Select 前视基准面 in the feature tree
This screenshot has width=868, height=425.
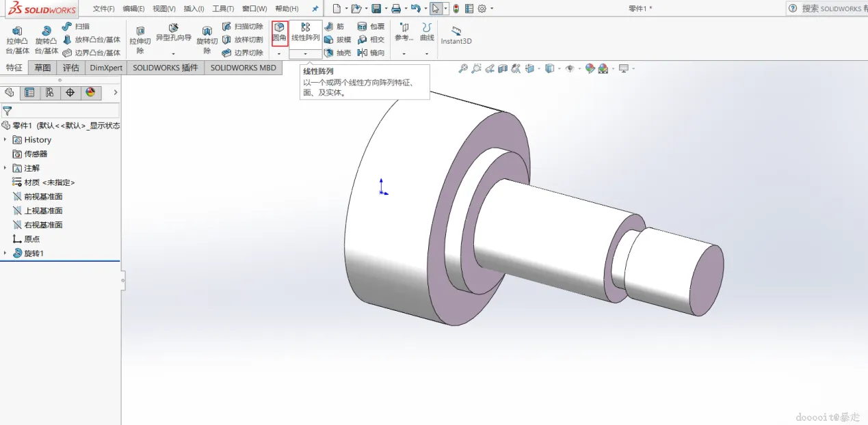43,196
